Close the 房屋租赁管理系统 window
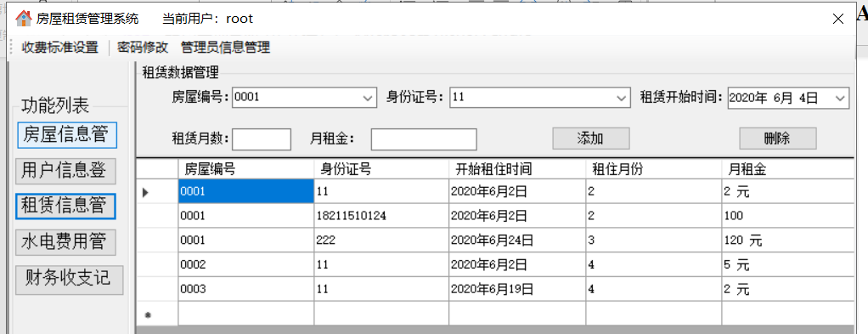The image size is (868, 334). click(x=838, y=19)
